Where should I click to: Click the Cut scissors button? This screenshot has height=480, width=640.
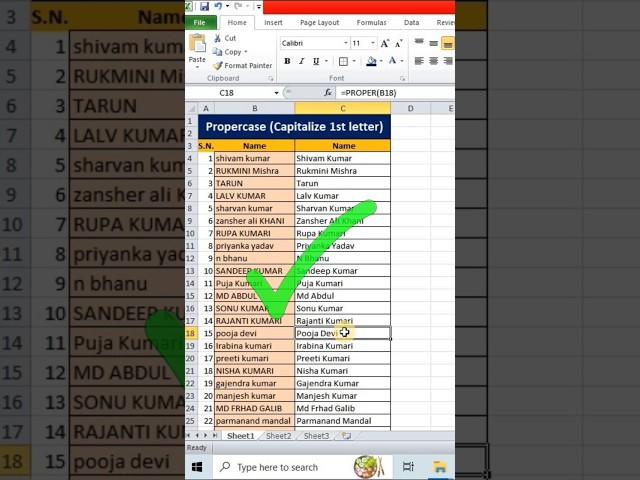pyautogui.click(x=225, y=38)
